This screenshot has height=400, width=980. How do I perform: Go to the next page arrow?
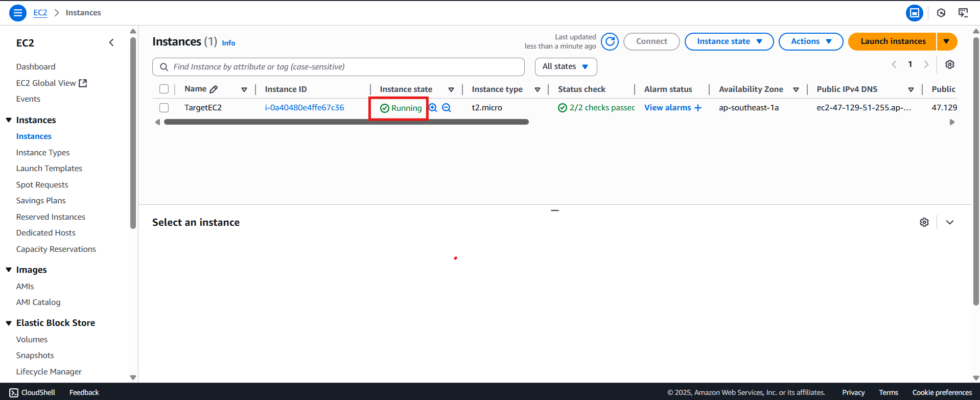[926, 64]
